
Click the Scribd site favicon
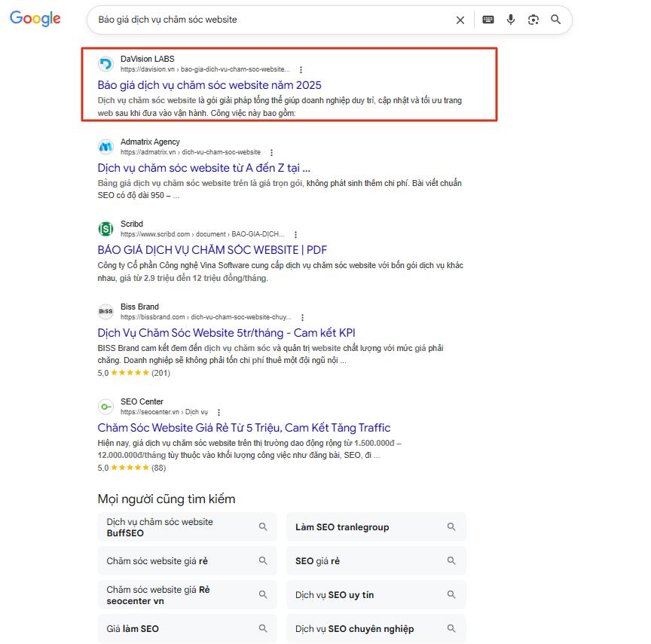pyautogui.click(x=106, y=228)
